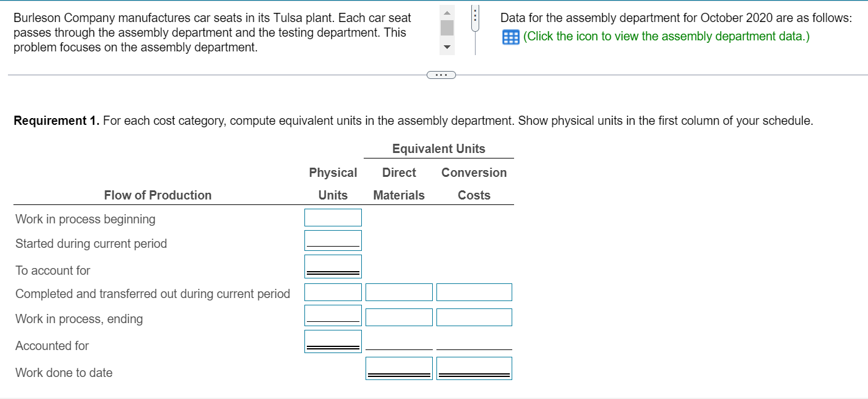Click Completed and transferred out conversion costs field
This screenshot has width=868, height=399.
474,293
